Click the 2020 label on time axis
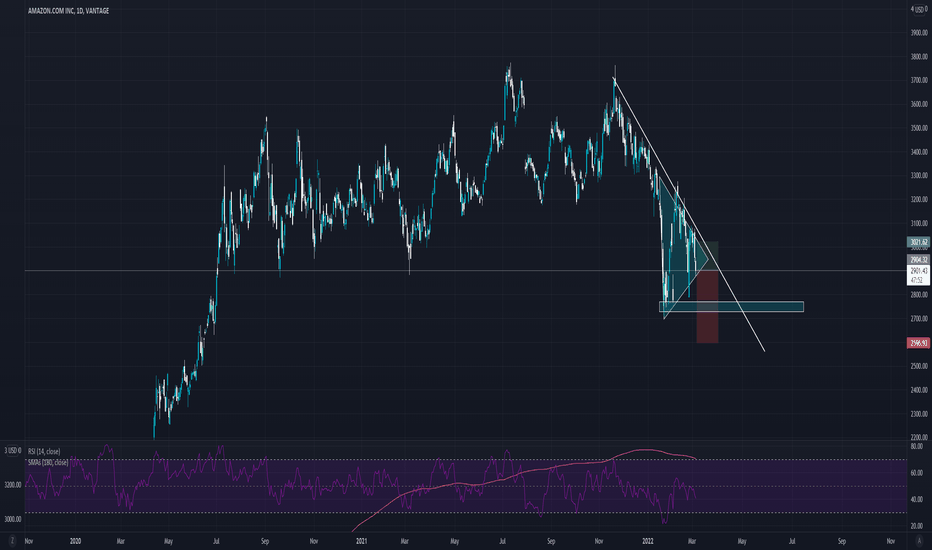This screenshot has width=932, height=550. coord(75,541)
